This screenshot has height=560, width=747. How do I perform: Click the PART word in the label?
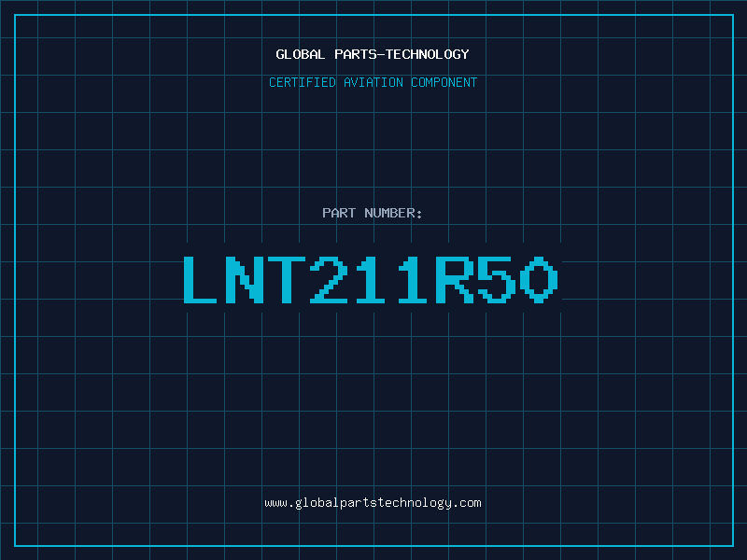pyautogui.click(x=339, y=213)
